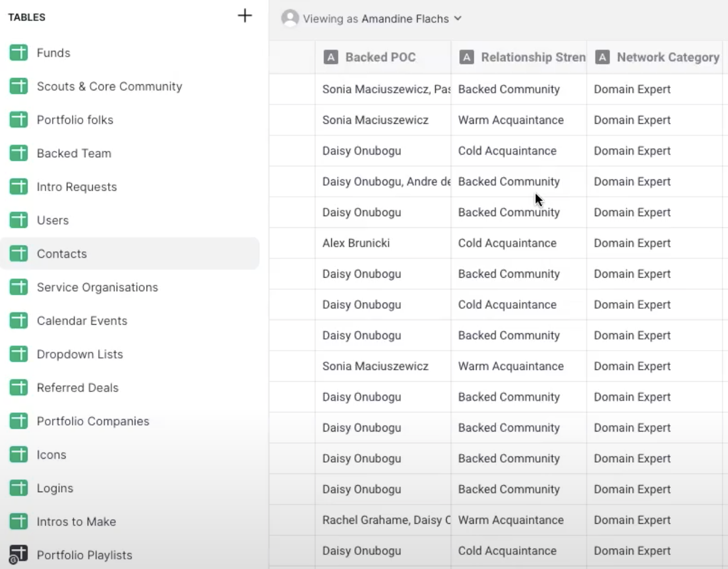Click the Daisy Onubogu, Andre de... cell
The width and height of the screenshot is (728, 569).
(383, 182)
